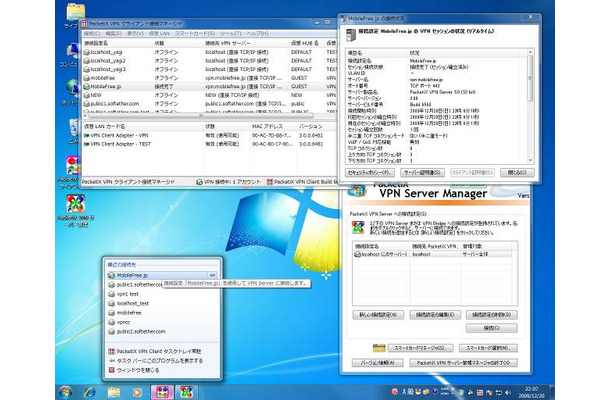Click taskbar clock showing 22:07

pyautogui.click(x=532, y=392)
